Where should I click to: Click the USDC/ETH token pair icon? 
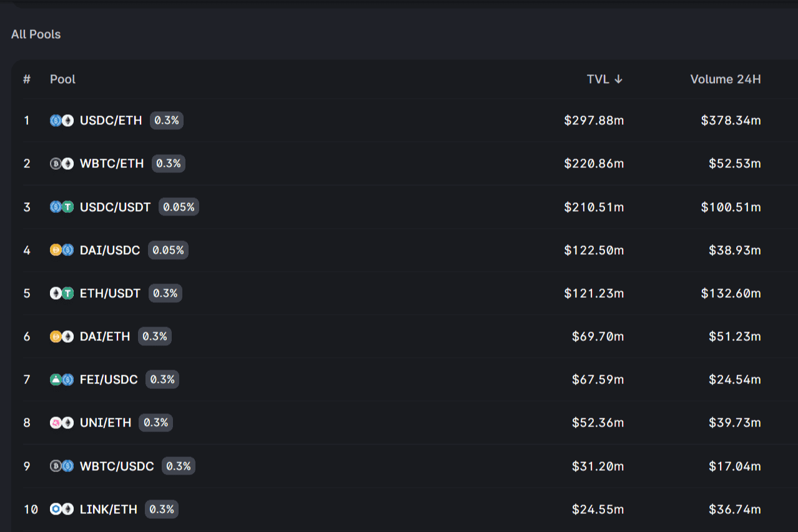pyautogui.click(x=62, y=121)
